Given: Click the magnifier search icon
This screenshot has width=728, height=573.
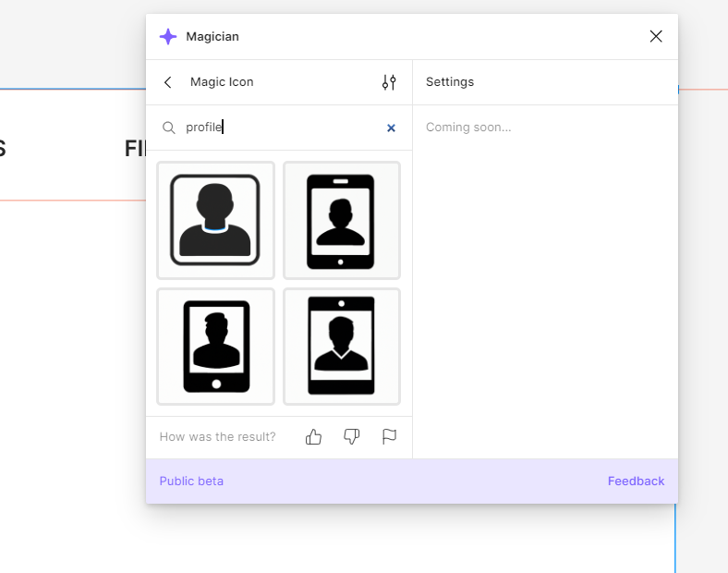Looking at the screenshot, I should pyautogui.click(x=169, y=128).
